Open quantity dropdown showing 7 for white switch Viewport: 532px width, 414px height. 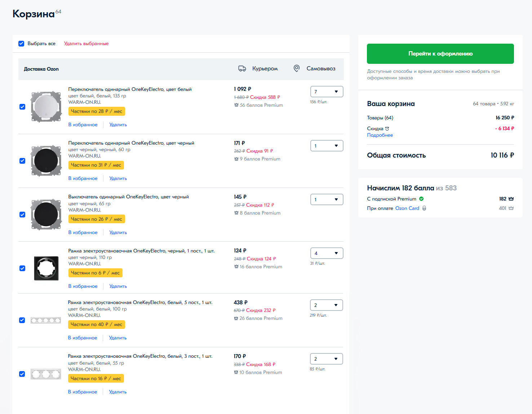pos(327,92)
